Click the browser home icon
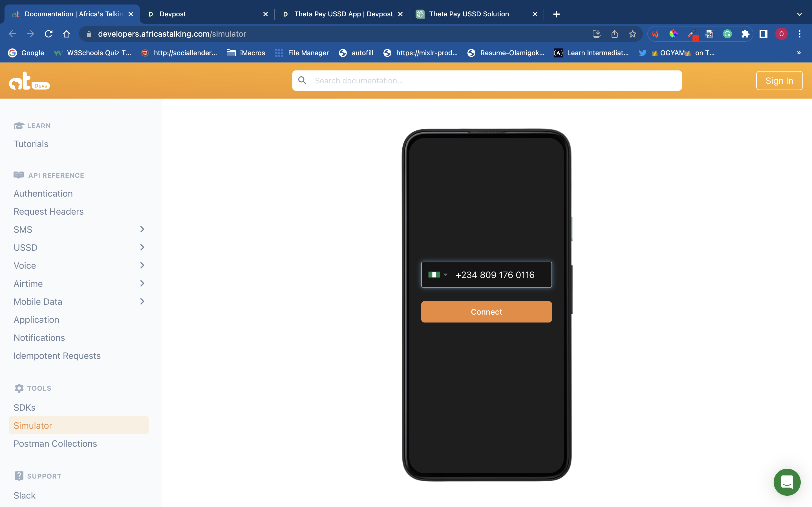 click(x=67, y=34)
